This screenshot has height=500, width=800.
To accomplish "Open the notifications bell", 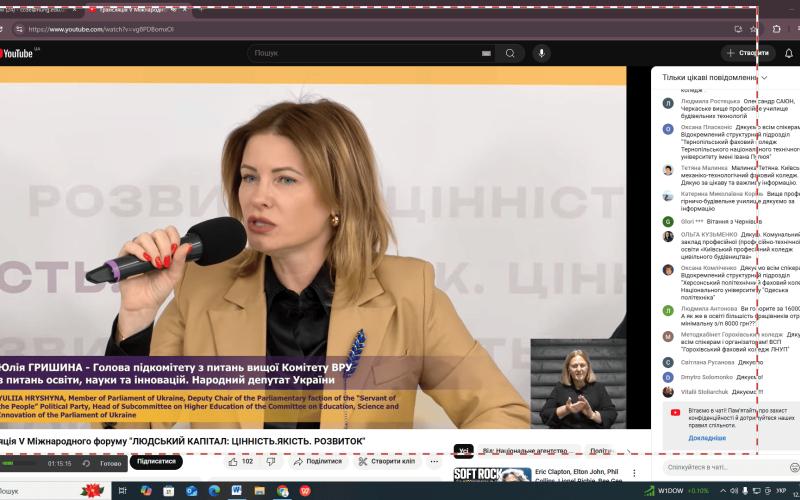I will point(788,53).
